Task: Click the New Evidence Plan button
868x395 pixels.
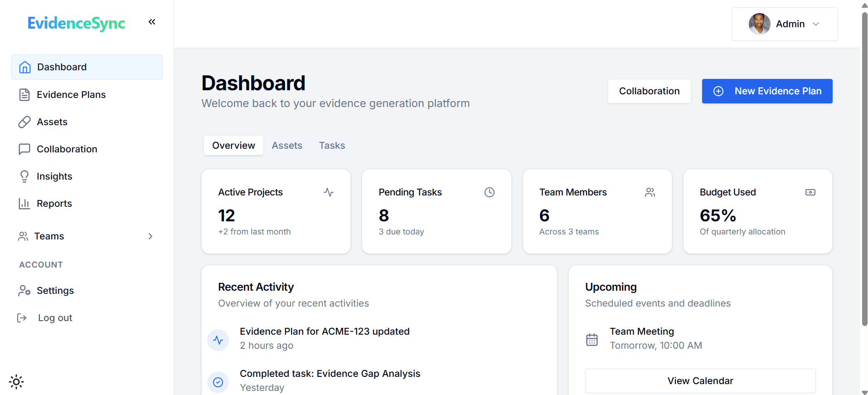Action: tap(767, 91)
